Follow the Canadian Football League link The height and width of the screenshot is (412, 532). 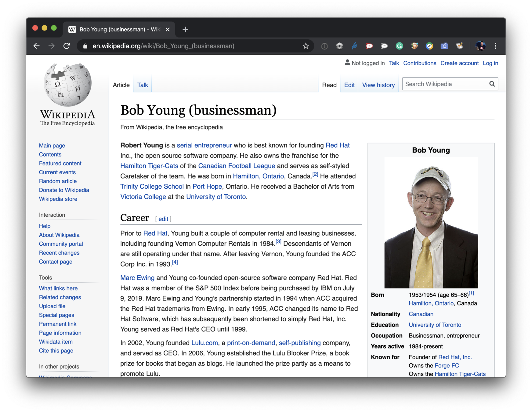click(237, 166)
